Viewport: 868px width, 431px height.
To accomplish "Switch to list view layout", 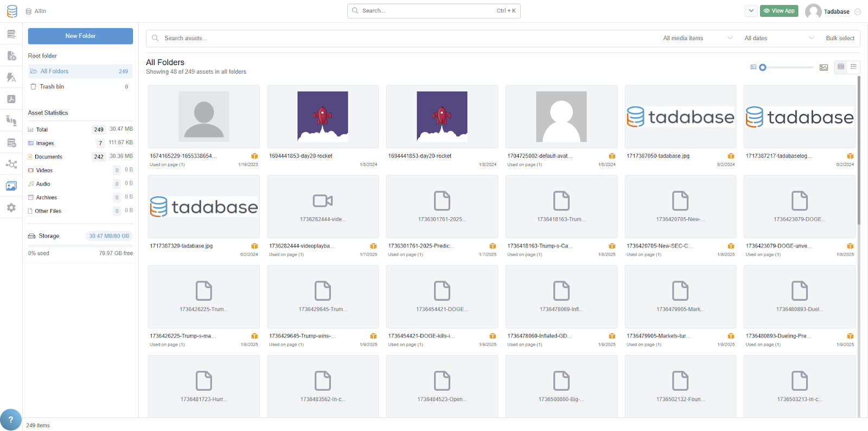I will click(853, 67).
